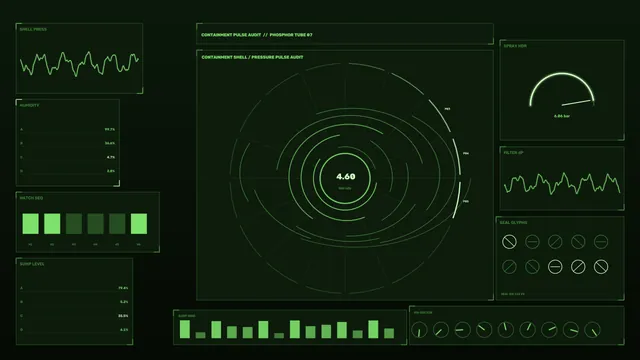This screenshot has width=640, height=360.
Task: Select the bright horizontal-bar glyph in Seal Glyphs bottom row
Action: 555,267
